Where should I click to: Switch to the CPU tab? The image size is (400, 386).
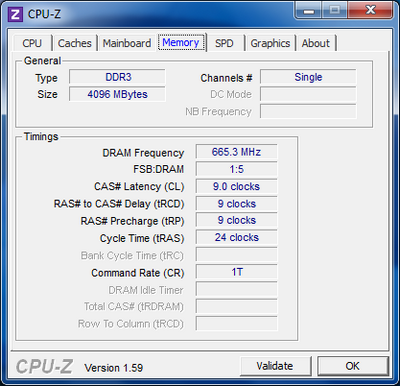pos(32,43)
